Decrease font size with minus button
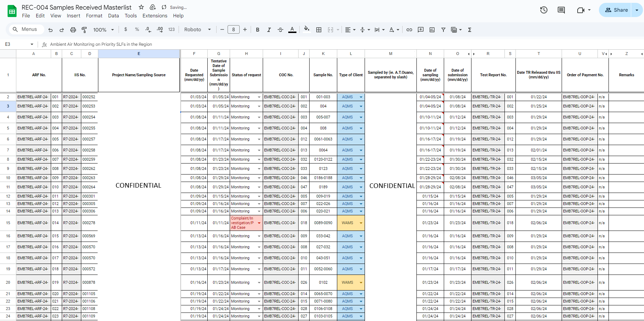This screenshot has width=644, height=321. pyautogui.click(x=222, y=29)
